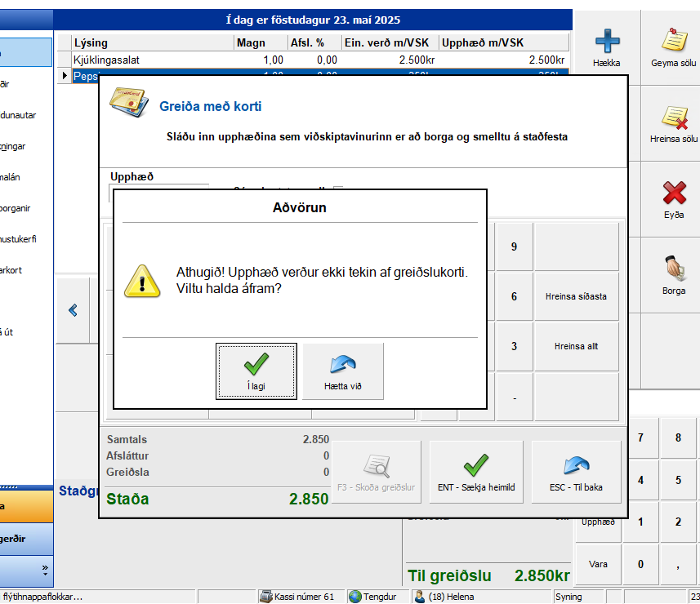Click the Borga payment icon
This screenshot has width=700, height=604.
(674, 268)
